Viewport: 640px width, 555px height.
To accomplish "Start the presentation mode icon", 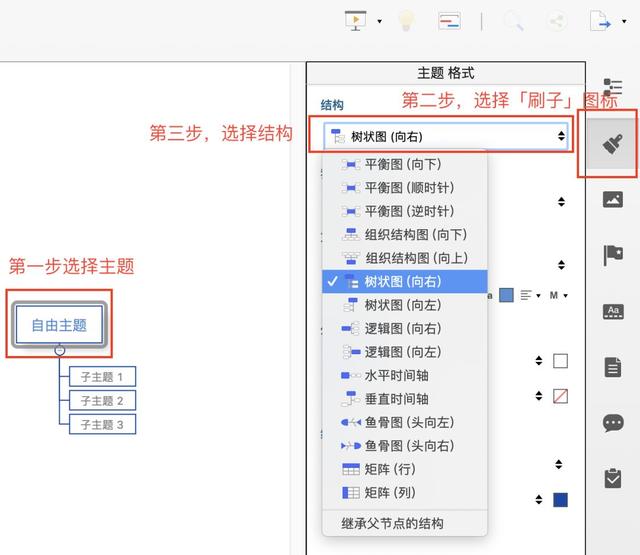I will click(x=356, y=20).
